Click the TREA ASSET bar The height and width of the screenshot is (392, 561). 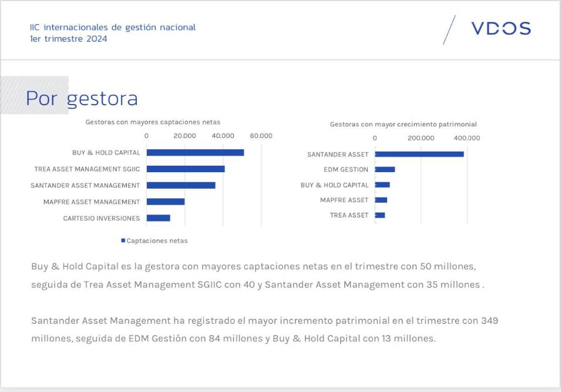[x=380, y=215]
